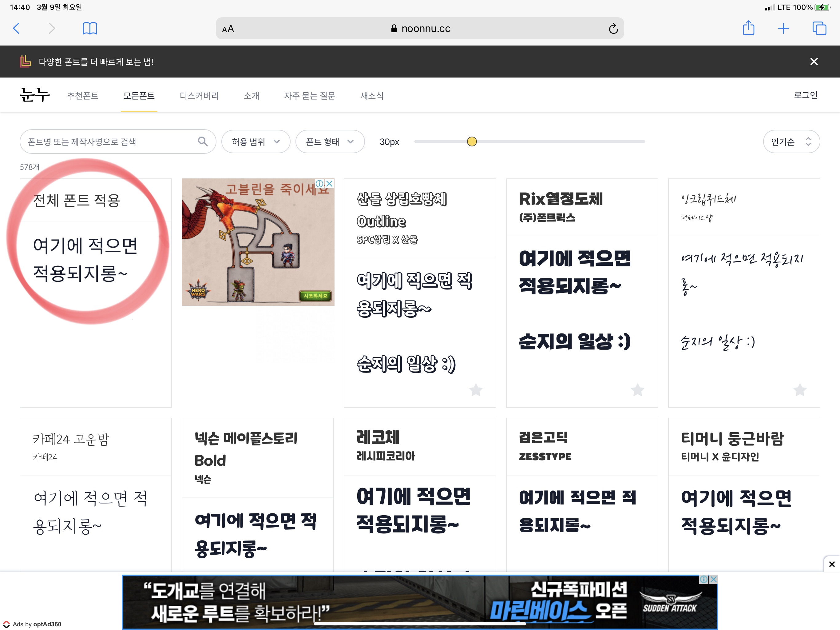The width and height of the screenshot is (840, 630).
Task: Dismiss the dark top announcement banner
Action: click(x=814, y=62)
